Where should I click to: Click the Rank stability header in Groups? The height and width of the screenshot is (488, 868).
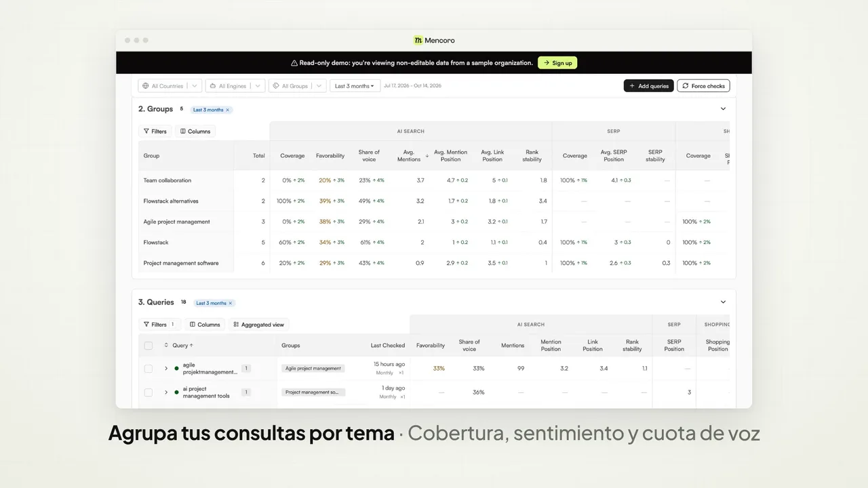click(x=532, y=156)
